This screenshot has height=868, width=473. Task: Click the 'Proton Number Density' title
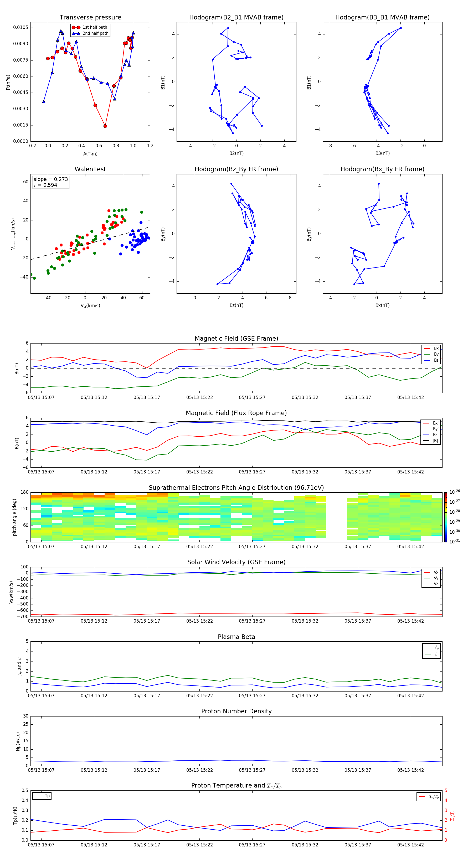tap(236, 711)
